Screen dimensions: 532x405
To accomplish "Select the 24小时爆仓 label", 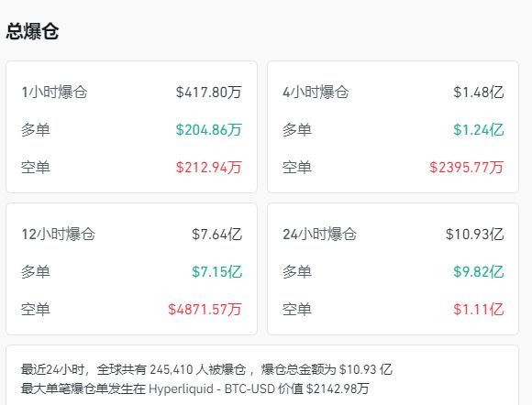I will (319, 235).
